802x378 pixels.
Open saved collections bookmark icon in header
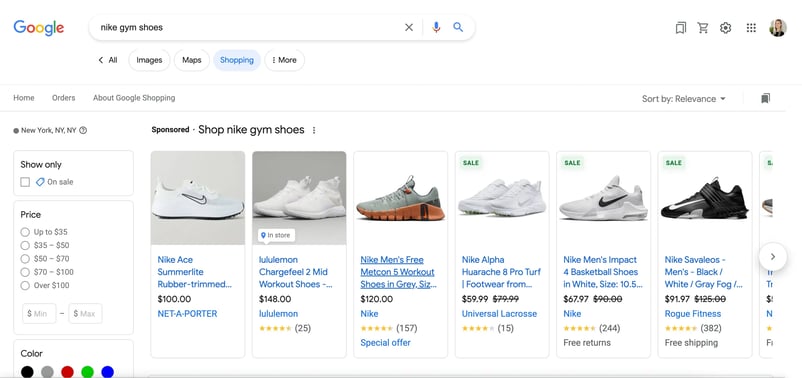pyautogui.click(x=680, y=28)
